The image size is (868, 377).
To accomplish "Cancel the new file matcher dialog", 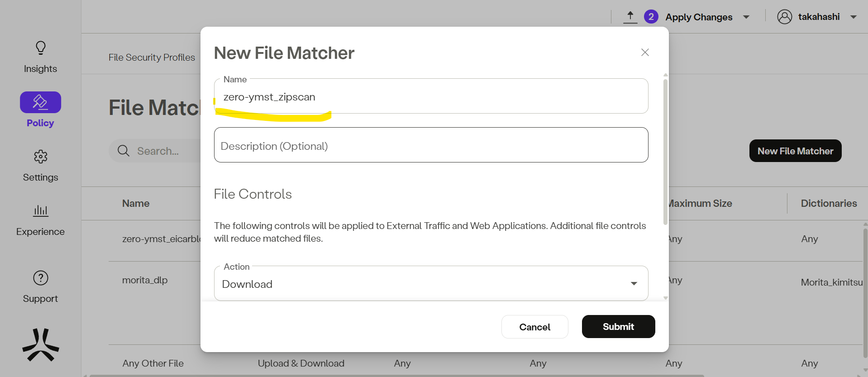I will click(534, 327).
